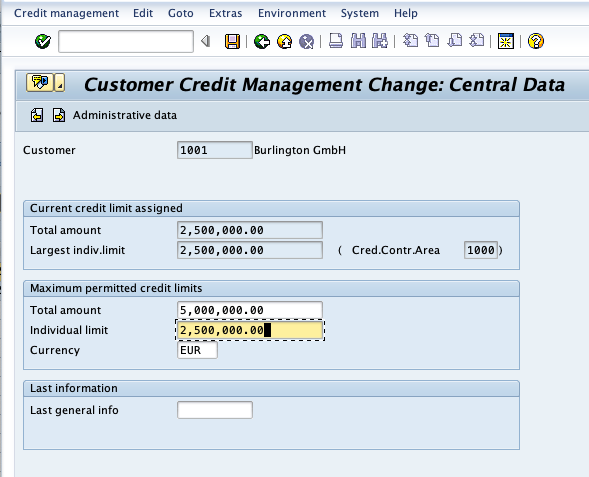Save with the floppy disk icon
This screenshot has width=589, height=477.
[232, 41]
